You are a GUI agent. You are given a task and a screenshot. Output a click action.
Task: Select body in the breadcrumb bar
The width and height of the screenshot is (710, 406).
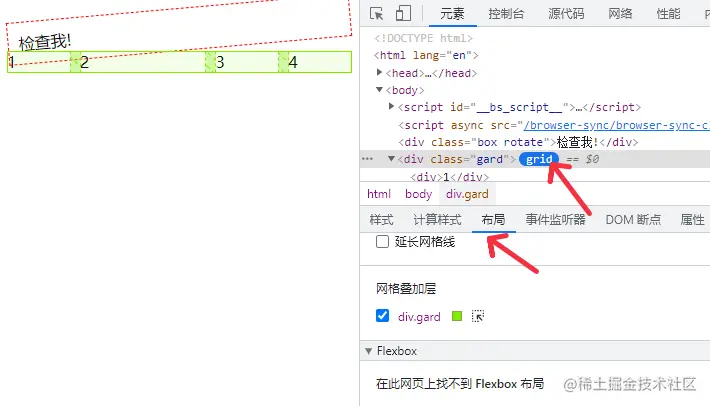[x=418, y=194]
